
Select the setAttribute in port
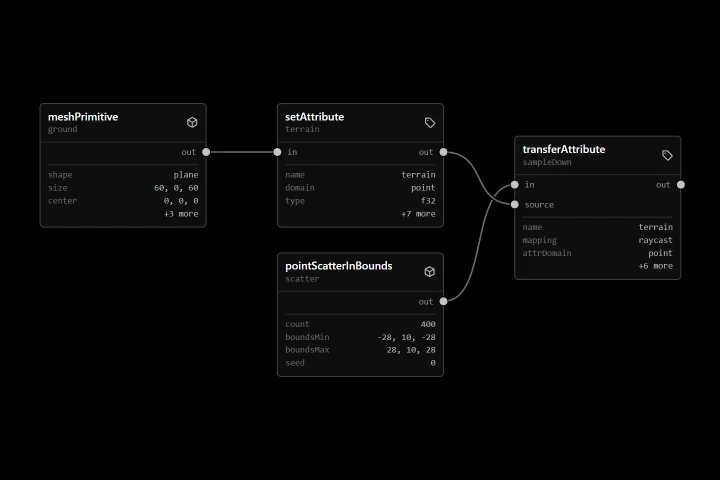[x=277, y=152]
